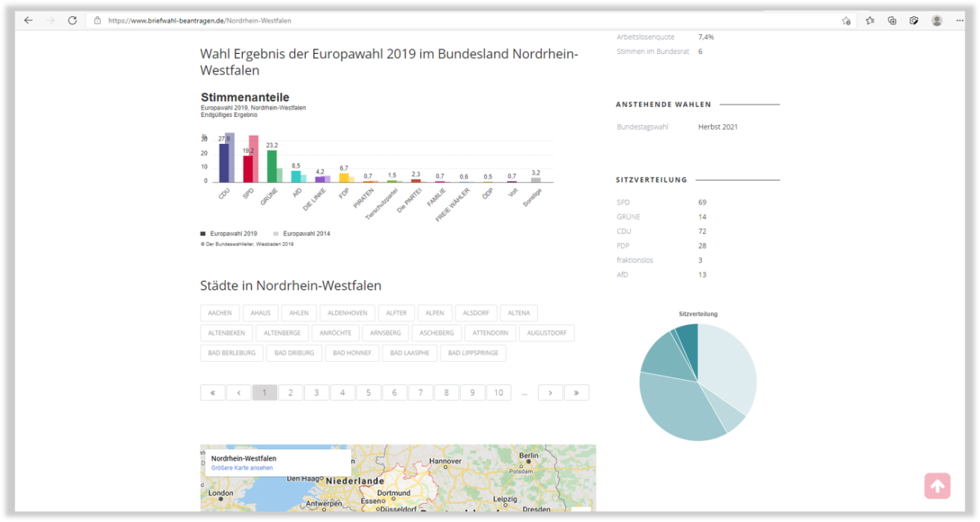
Task: Go to pagination page 8
Action: (x=446, y=393)
